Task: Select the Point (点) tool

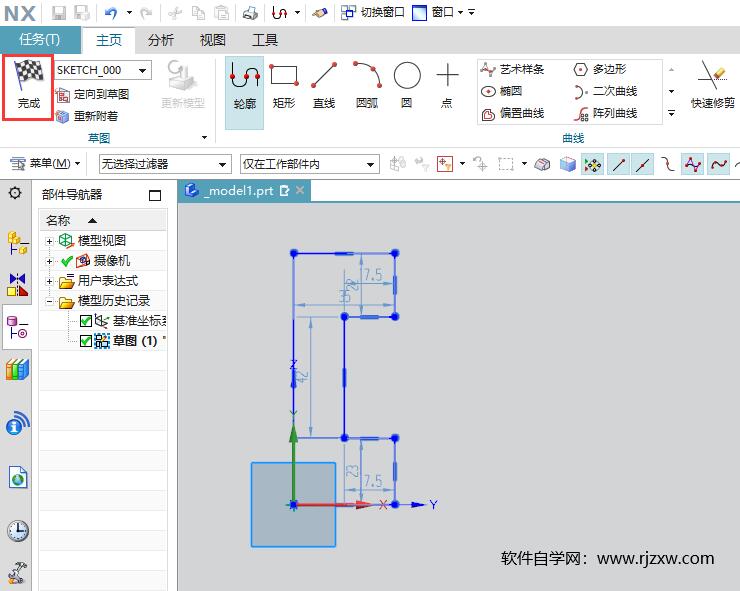Action: [x=447, y=87]
